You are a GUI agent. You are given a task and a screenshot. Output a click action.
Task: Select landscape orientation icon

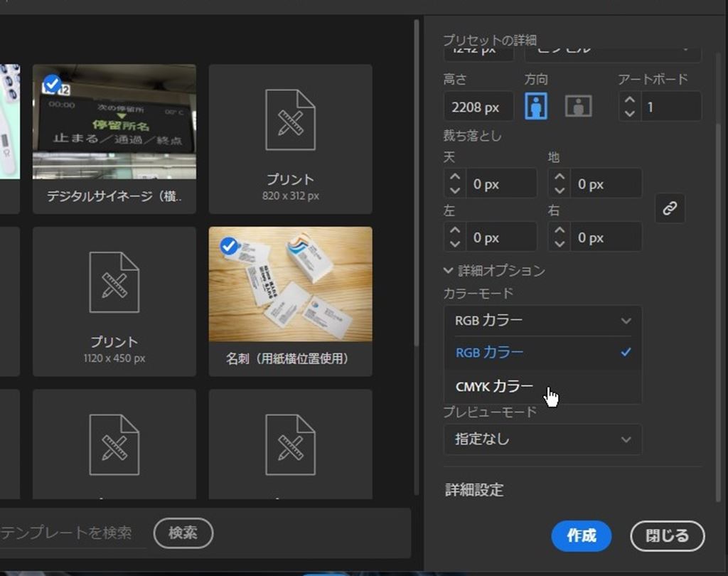578,107
